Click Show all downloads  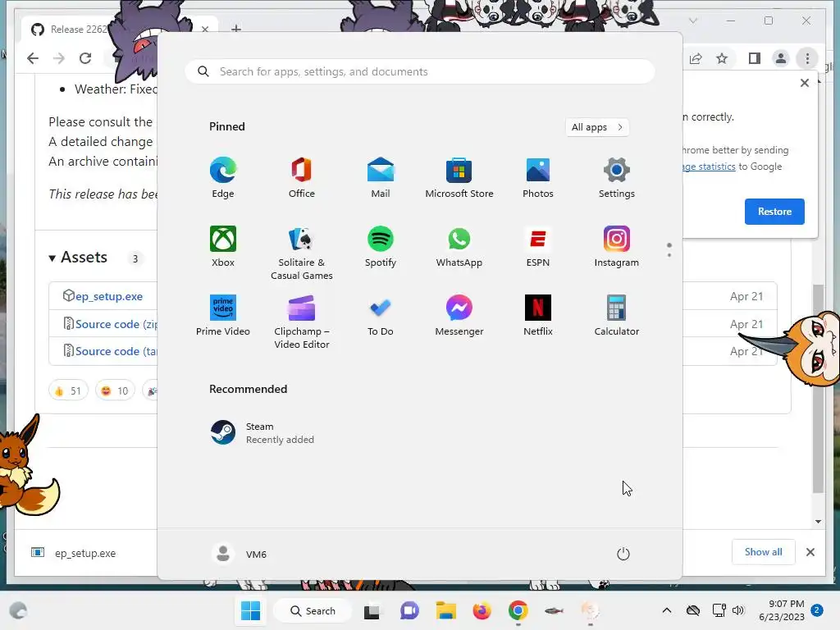coord(764,552)
